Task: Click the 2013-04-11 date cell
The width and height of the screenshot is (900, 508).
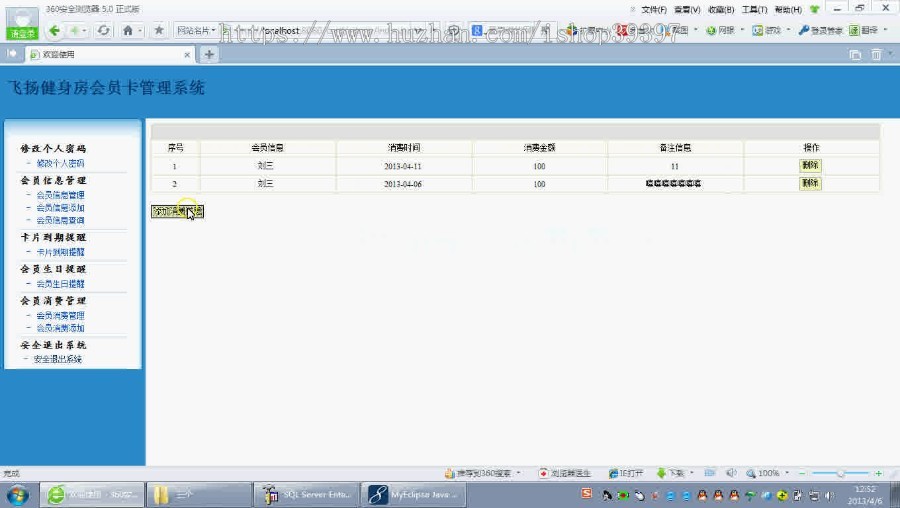Action: coord(403,166)
